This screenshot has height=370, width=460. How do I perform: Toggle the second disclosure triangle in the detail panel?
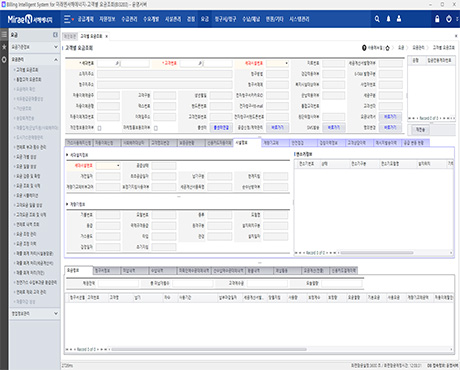[67, 204]
